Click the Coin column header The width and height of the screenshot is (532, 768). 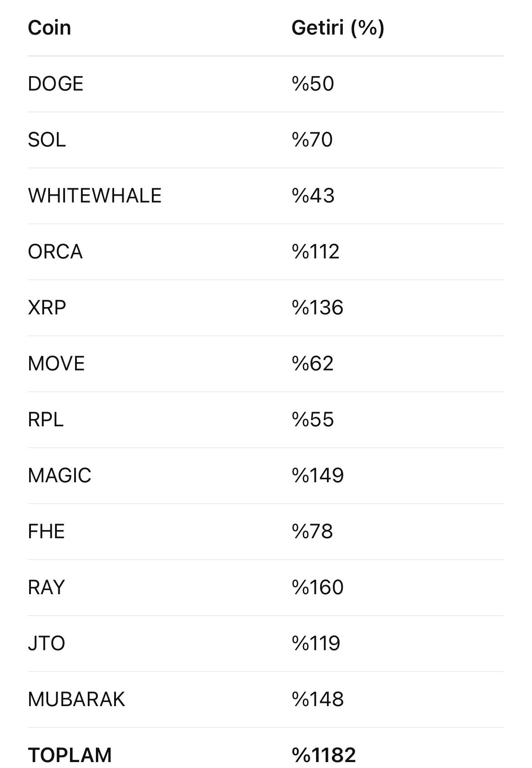(x=49, y=28)
